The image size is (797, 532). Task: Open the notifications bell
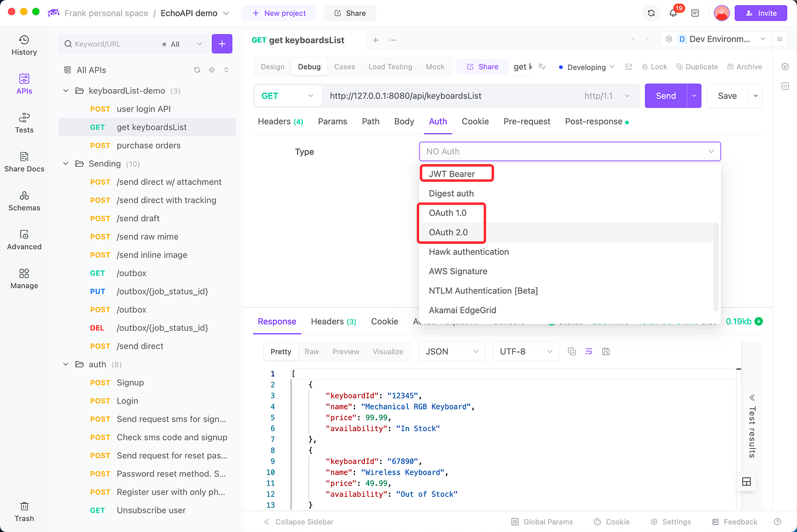coord(673,12)
